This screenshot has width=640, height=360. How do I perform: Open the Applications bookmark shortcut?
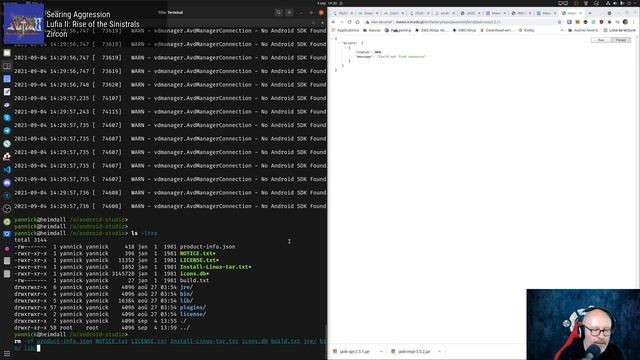click(x=345, y=30)
